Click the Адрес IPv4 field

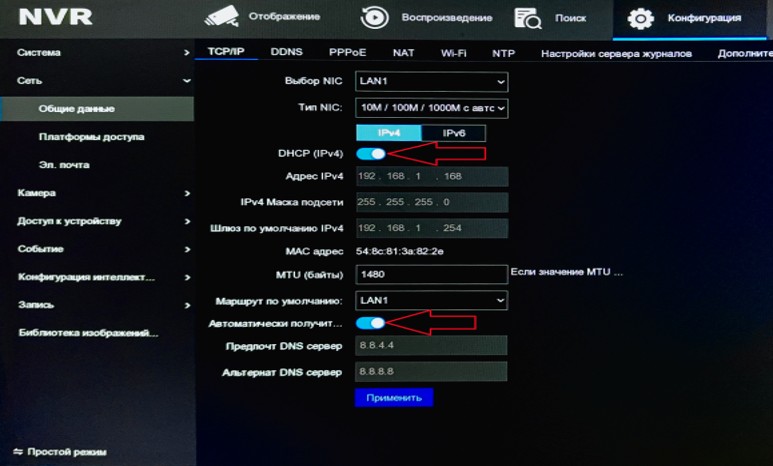(432, 176)
